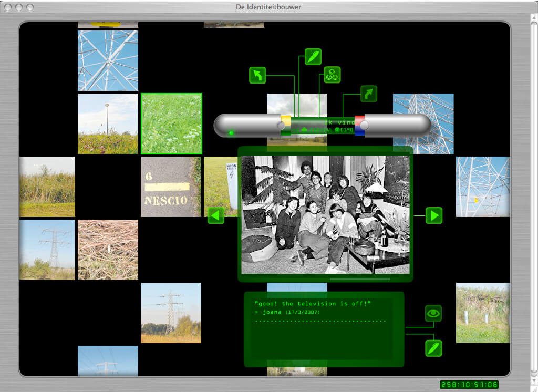
Task: Toggle comment visibility with the eye icon
Action: [433, 314]
